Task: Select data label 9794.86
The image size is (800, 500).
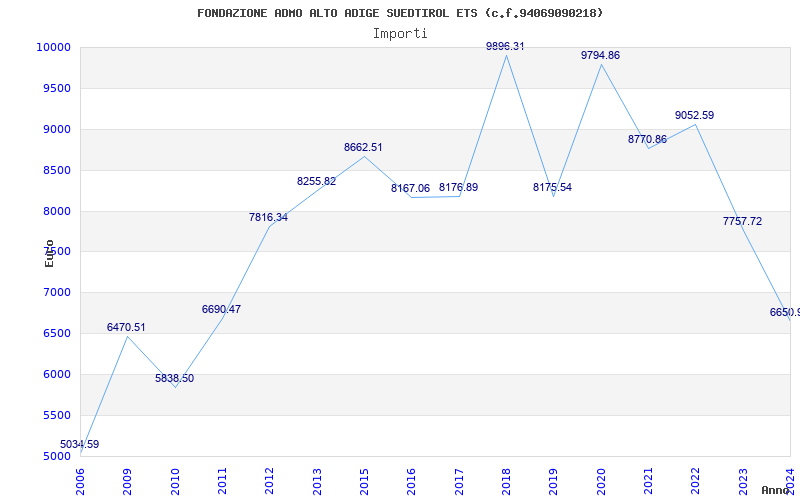Action: tap(601, 55)
